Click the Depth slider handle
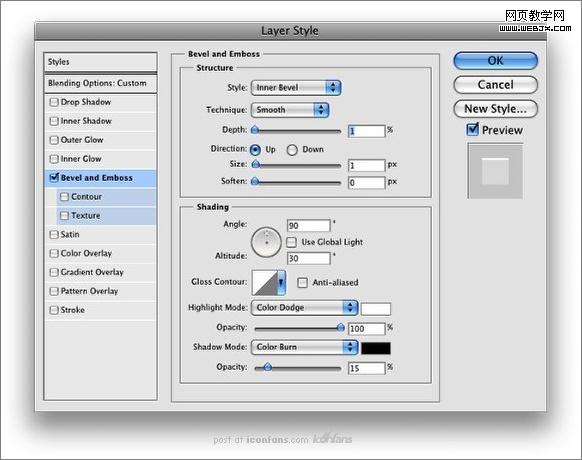 pos(255,130)
